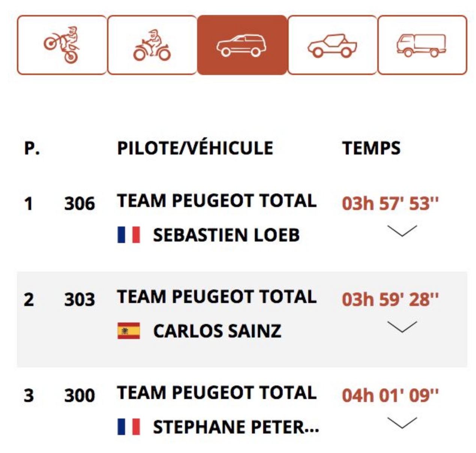The image size is (476, 453).
Task: Open STEPHANE PETER... driver name
Action: pyautogui.click(x=236, y=427)
